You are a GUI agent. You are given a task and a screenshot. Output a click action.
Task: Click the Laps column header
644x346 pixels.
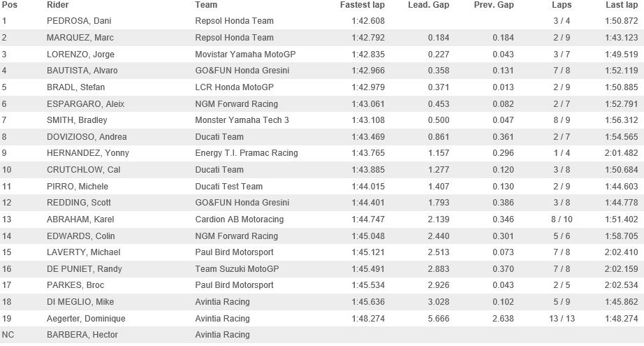pyautogui.click(x=562, y=5)
